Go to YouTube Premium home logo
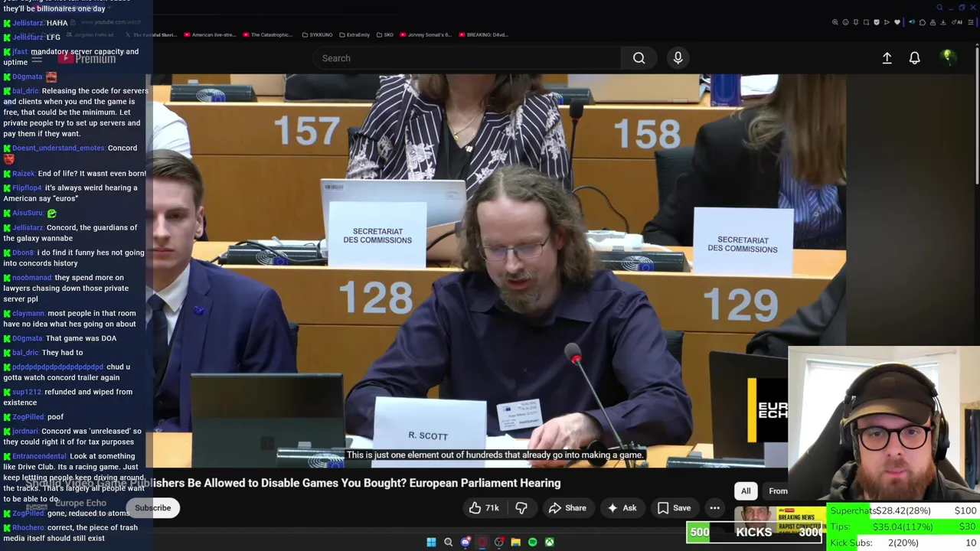The image size is (980, 551). coord(86,58)
